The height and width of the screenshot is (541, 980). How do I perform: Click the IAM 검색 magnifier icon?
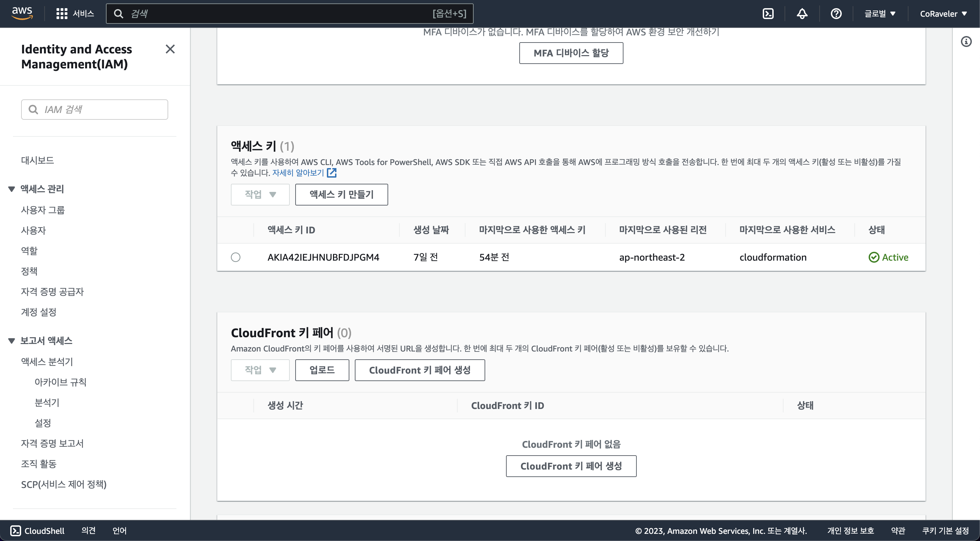33,110
